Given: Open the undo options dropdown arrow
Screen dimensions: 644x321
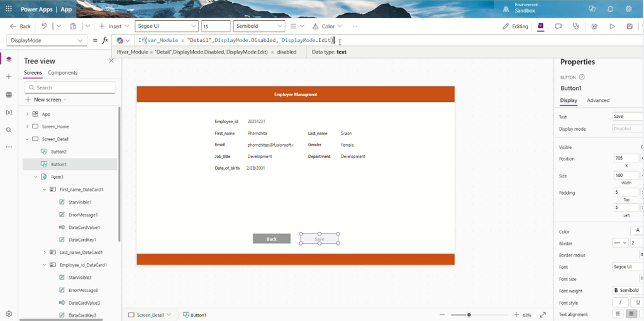Looking at the screenshot, I should click(x=58, y=26).
